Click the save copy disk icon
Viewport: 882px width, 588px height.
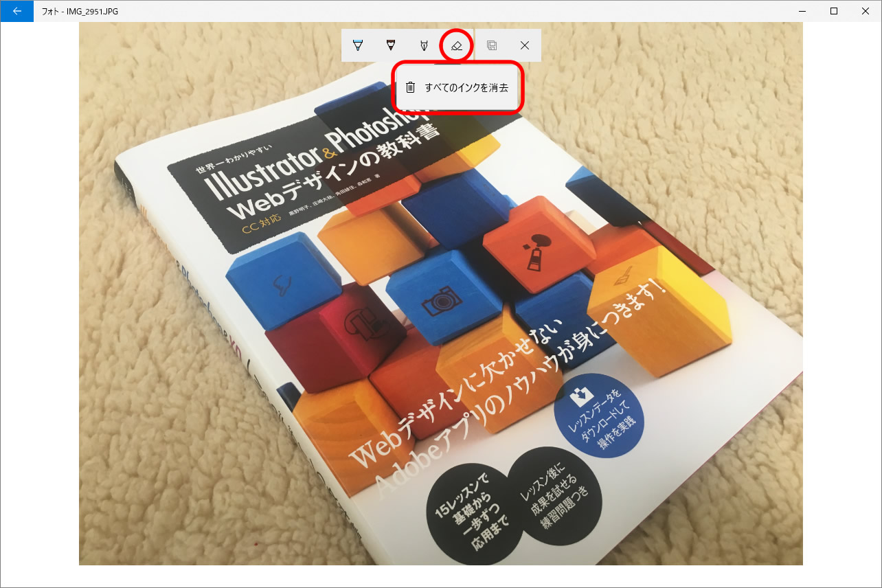(x=492, y=45)
